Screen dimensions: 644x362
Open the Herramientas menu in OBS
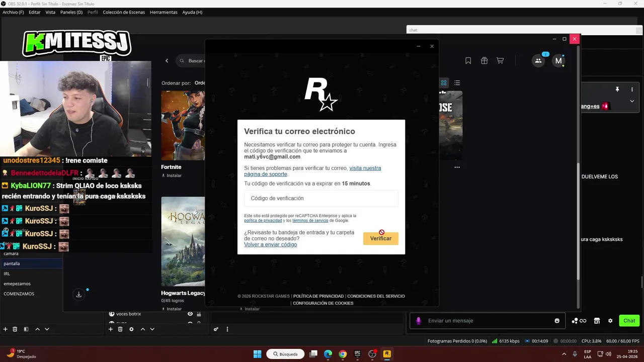click(164, 12)
